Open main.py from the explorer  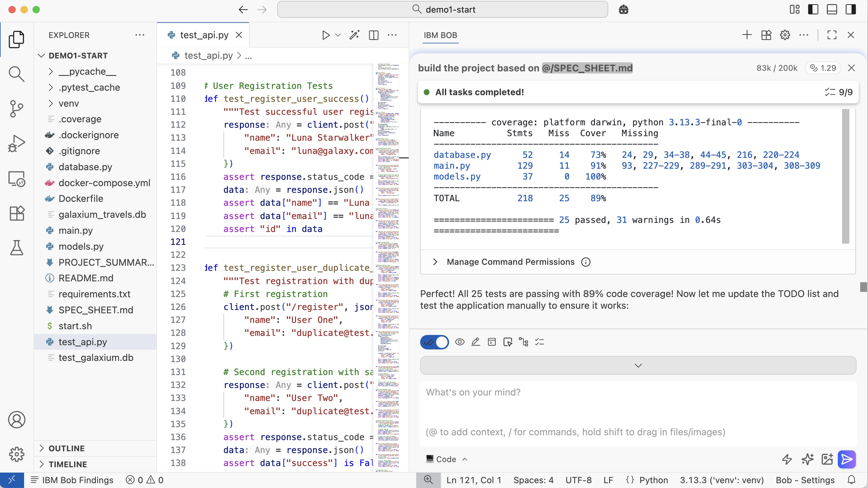[x=75, y=230]
